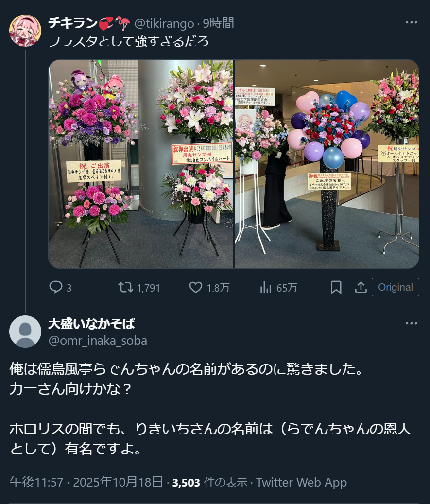The height and width of the screenshot is (504, 430).
Task: Open 大盛いなかそば's default profile avatar
Action: pos(25,331)
